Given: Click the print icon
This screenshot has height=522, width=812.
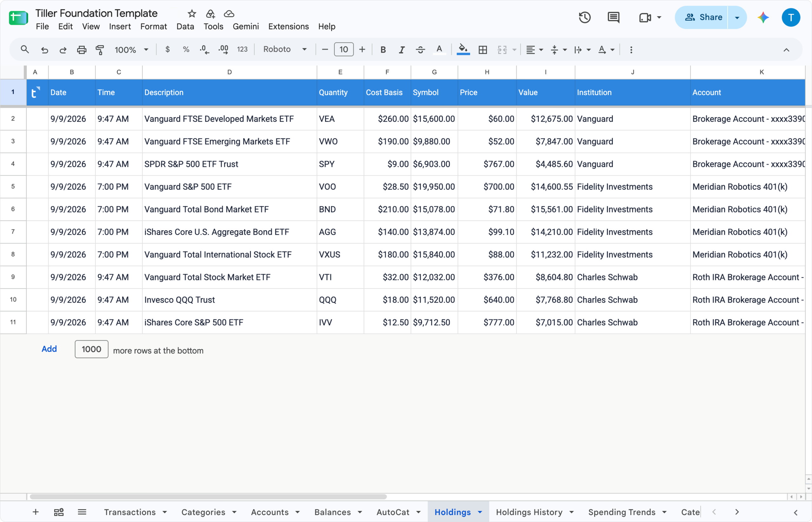Looking at the screenshot, I should [x=82, y=50].
